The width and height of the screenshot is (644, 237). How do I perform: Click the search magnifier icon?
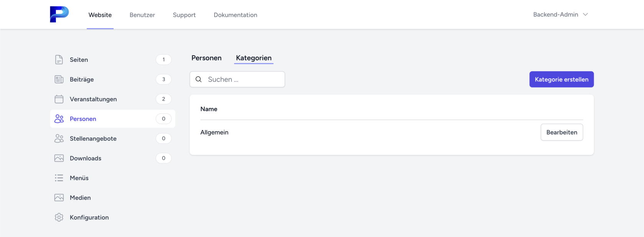(199, 80)
